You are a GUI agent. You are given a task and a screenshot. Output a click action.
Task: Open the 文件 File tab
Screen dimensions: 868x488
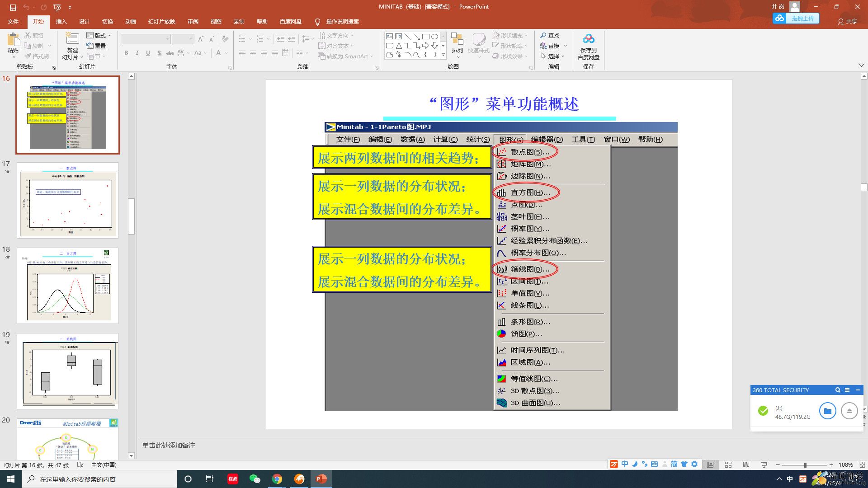click(x=13, y=21)
